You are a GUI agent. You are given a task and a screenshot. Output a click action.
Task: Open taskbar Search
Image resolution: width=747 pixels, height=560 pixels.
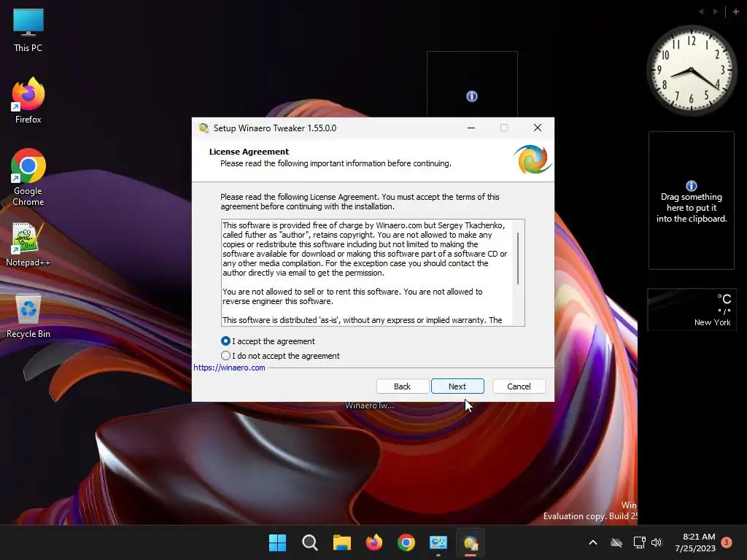point(309,542)
